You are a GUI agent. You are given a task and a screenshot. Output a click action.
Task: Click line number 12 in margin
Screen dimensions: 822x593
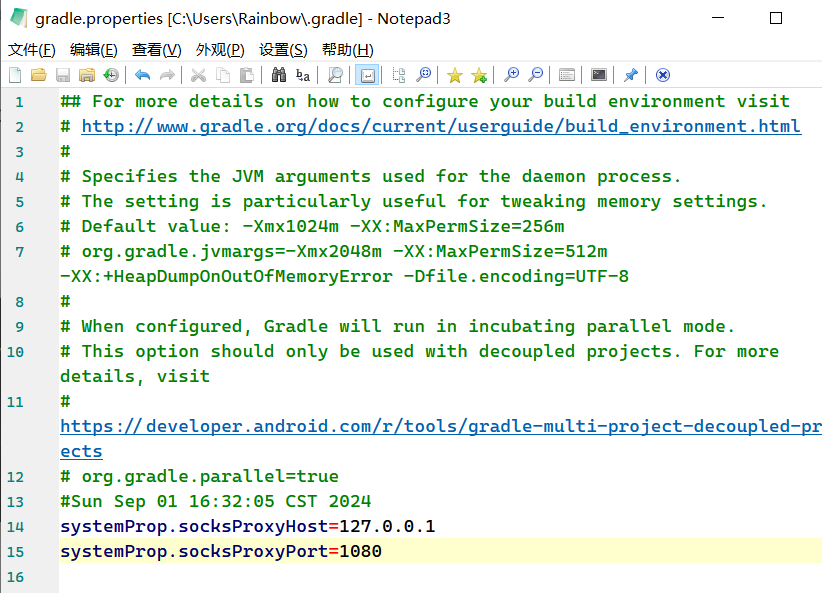click(15, 477)
